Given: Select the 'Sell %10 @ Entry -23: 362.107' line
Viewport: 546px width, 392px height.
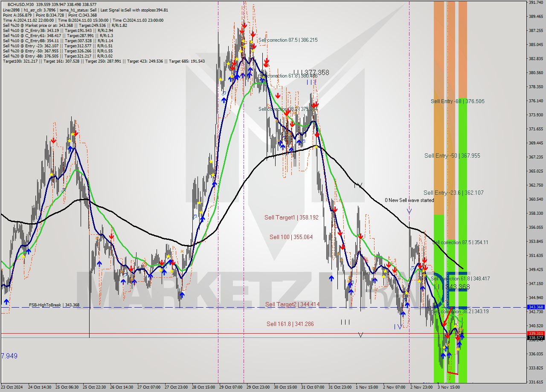Looking at the screenshot, I should (x=58, y=46).
